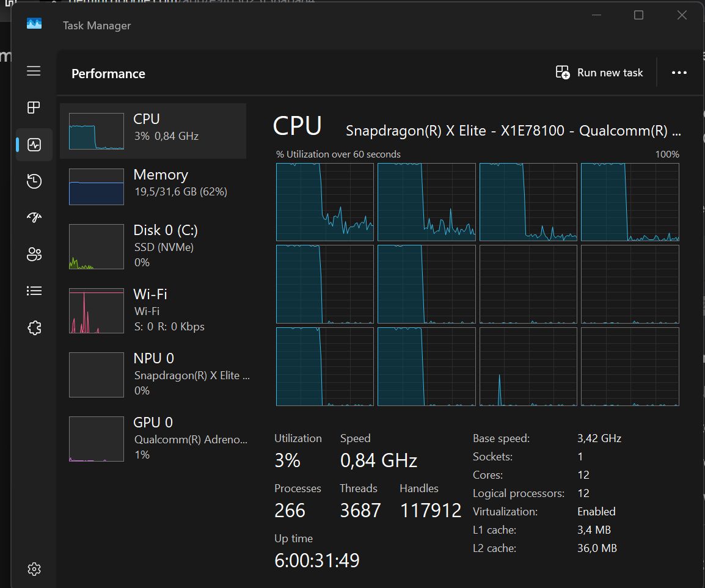Go to the Processes page icon

tap(34, 107)
